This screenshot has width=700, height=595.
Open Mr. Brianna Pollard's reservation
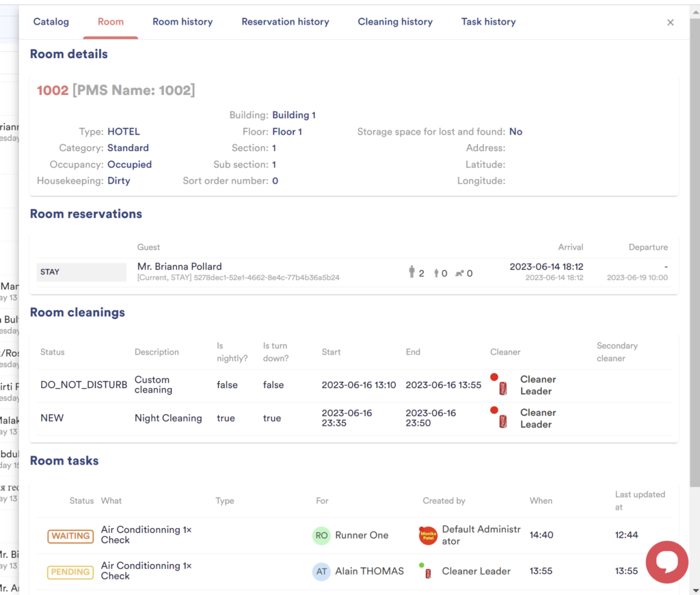pyautogui.click(x=180, y=266)
